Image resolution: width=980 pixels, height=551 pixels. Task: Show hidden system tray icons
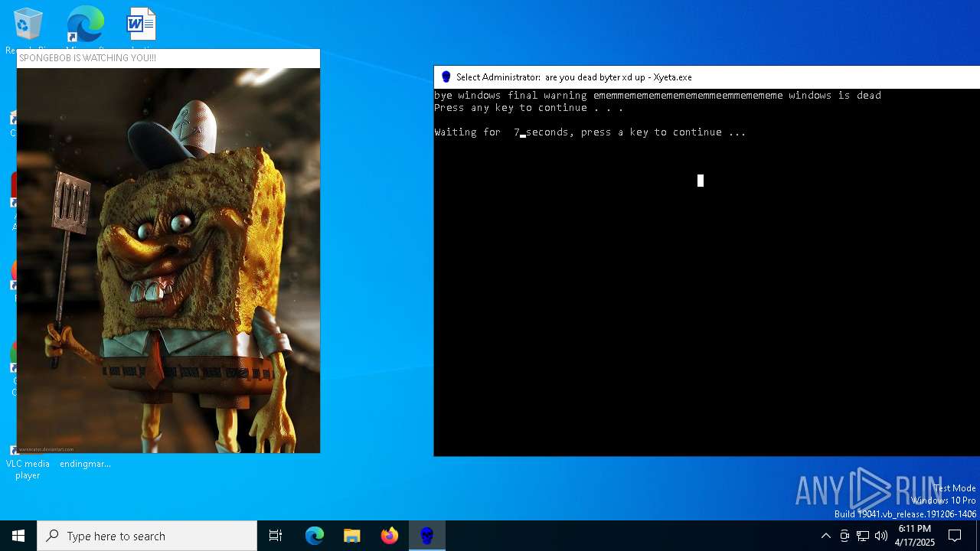(825, 536)
